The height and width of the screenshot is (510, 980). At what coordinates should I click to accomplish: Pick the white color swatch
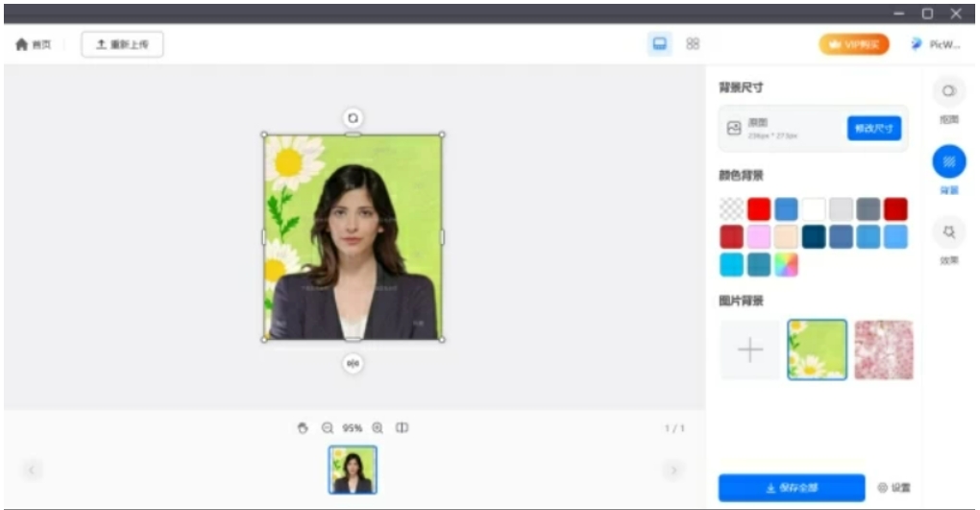tap(814, 209)
